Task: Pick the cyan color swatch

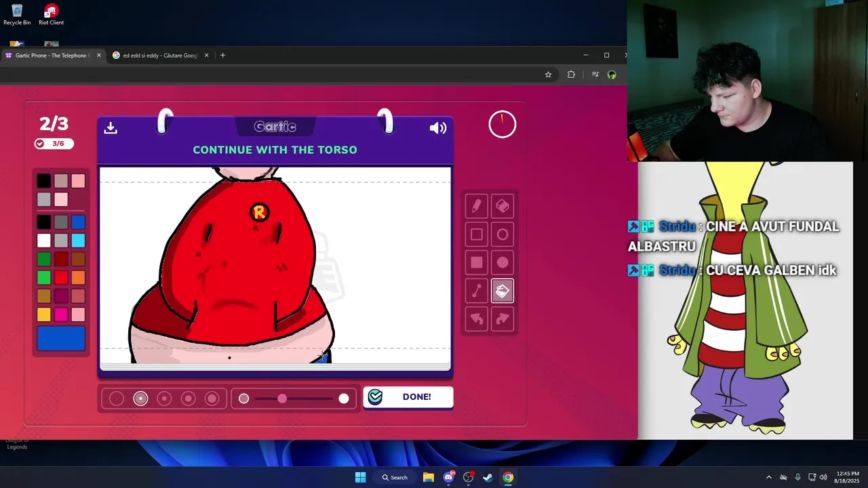Action: click(x=79, y=241)
